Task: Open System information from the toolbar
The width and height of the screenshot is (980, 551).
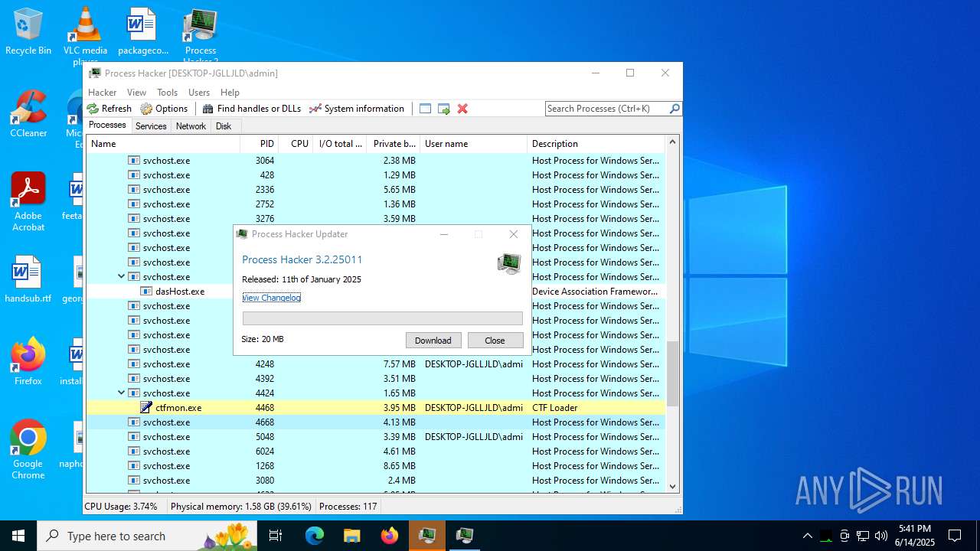Action: click(x=356, y=109)
